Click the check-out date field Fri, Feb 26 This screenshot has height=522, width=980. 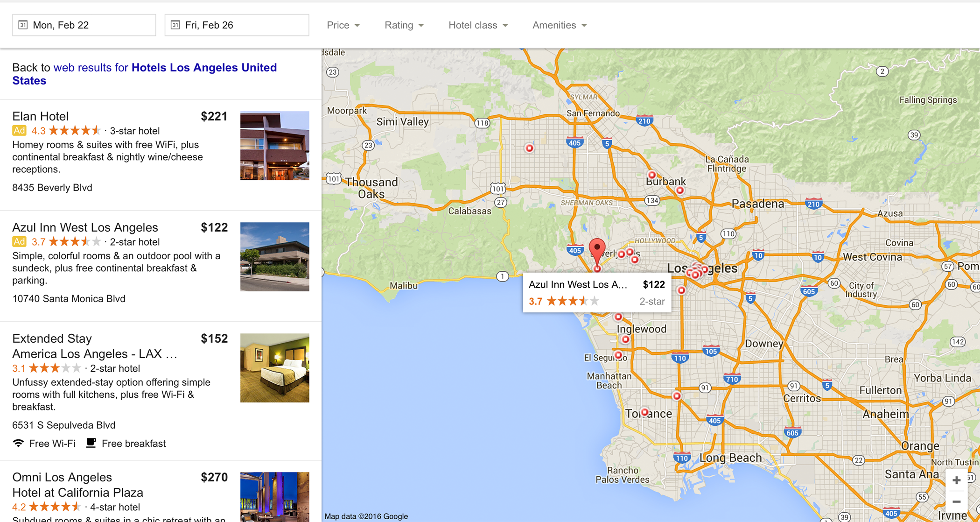237,25
